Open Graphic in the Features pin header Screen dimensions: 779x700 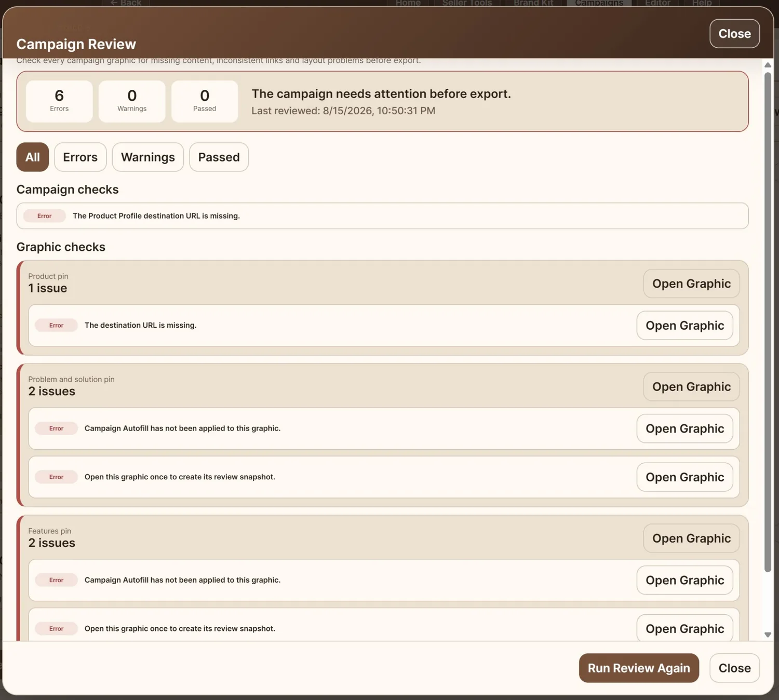coord(691,539)
